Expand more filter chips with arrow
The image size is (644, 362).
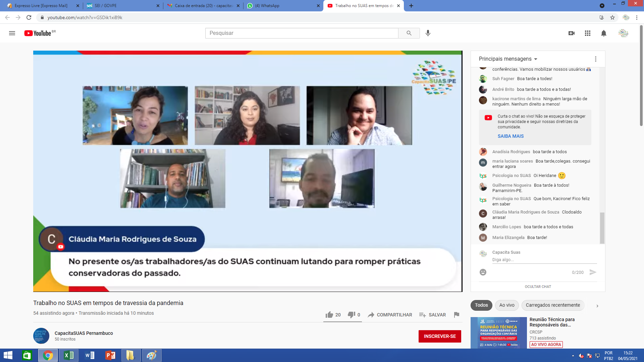click(x=597, y=306)
